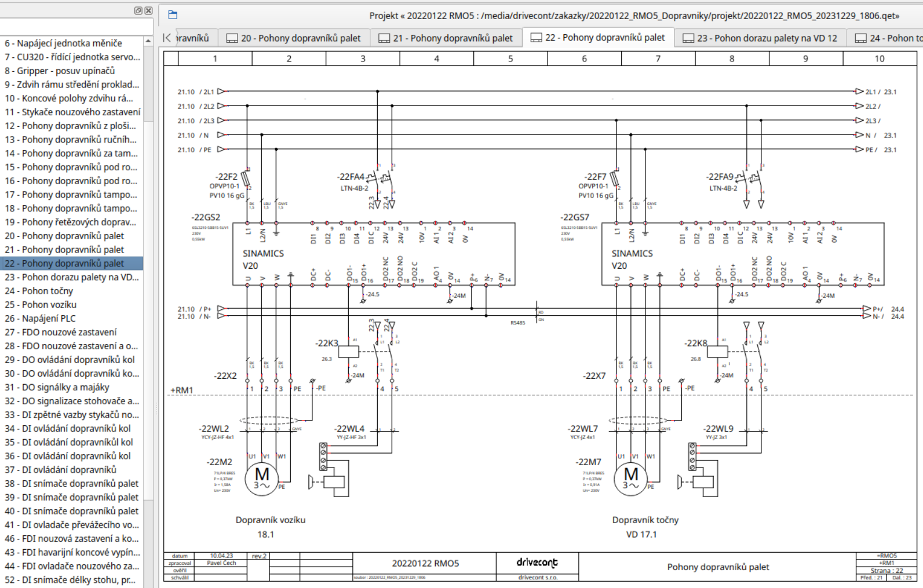Image resolution: width=923 pixels, height=588 pixels.
Task: Close the folio list side panel
Action: 148,10
